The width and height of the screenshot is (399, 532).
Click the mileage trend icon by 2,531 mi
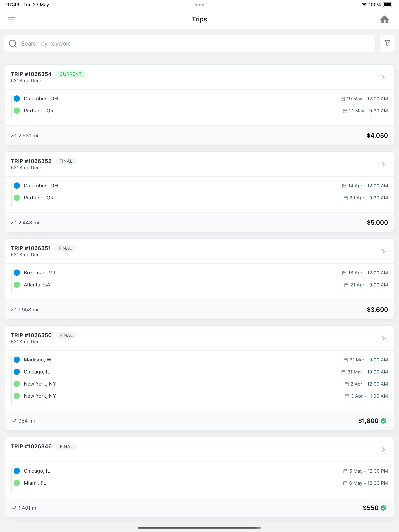(14, 136)
